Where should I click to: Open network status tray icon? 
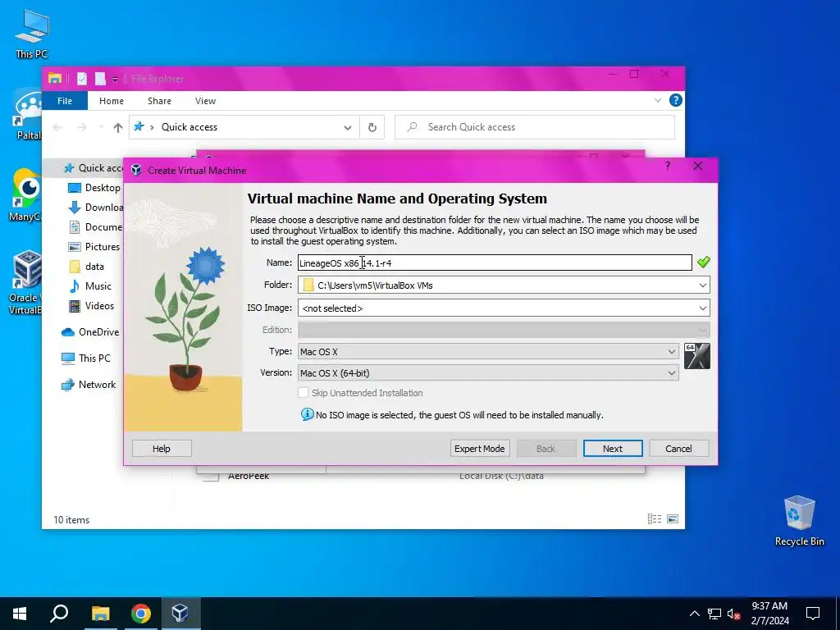tap(714, 614)
